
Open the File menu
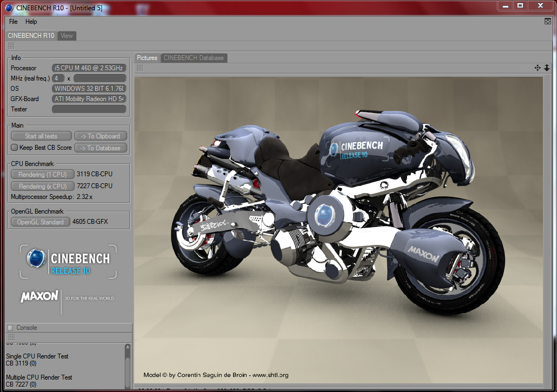click(13, 22)
